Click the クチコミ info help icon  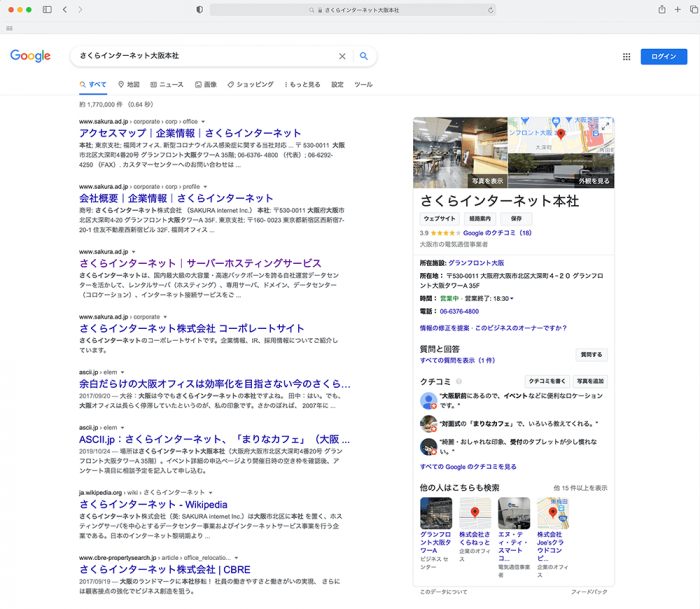pyautogui.click(x=458, y=381)
